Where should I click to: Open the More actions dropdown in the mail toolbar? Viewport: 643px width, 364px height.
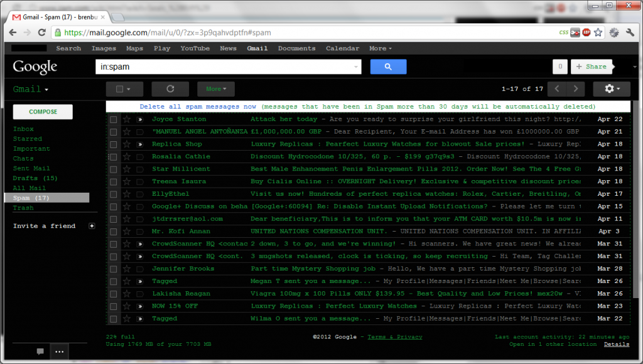tap(216, 89)
